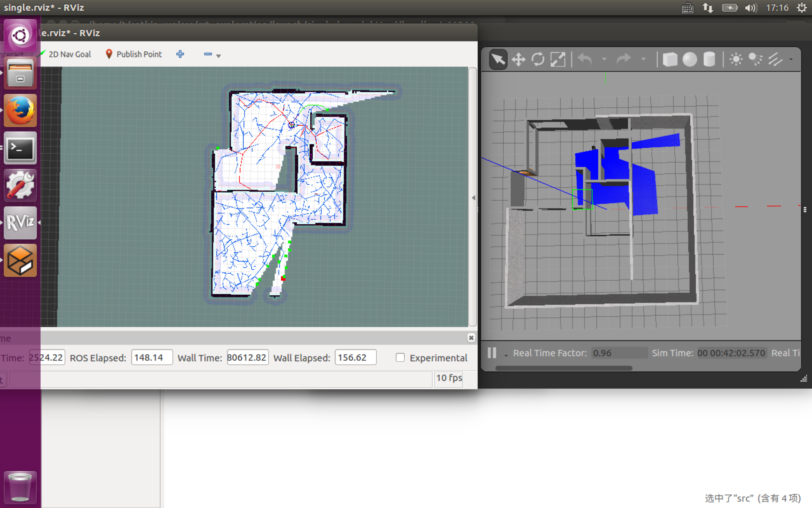The width and height of the screenshot is (812, 508).
Task: Open the Trash from launcher
Action: (x=20, y=487)
